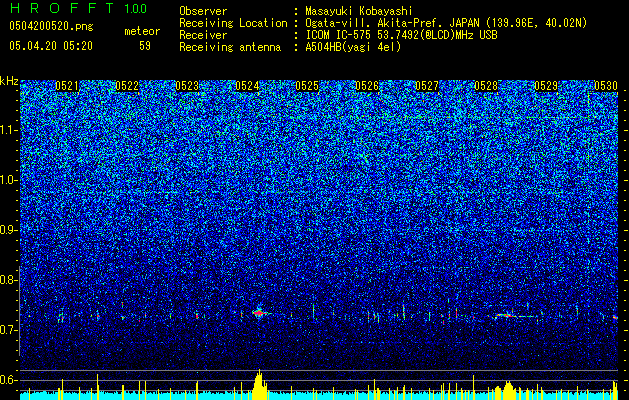This screenshot has height=400, width=629.
Task: Click the kHz axis unit label
Action: [9, 81]
